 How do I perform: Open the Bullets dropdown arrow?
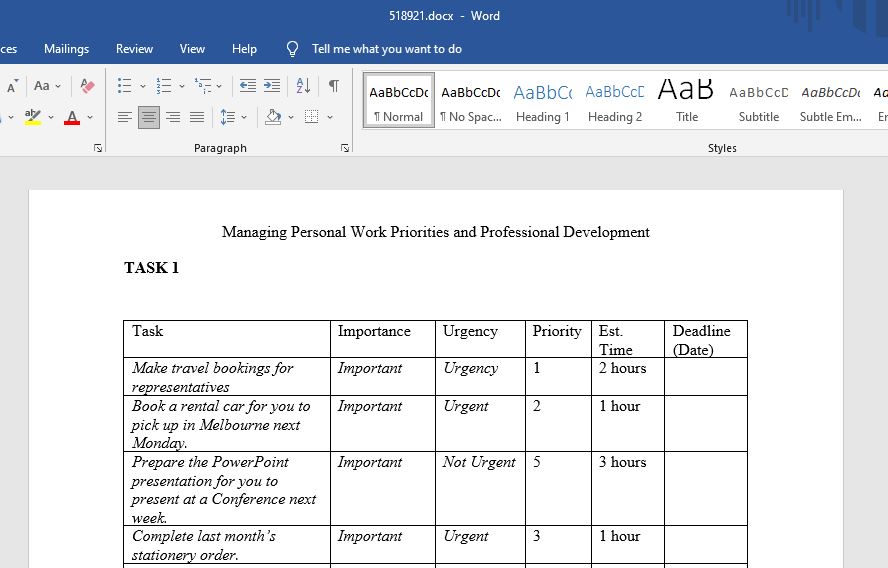coord(143,86)
